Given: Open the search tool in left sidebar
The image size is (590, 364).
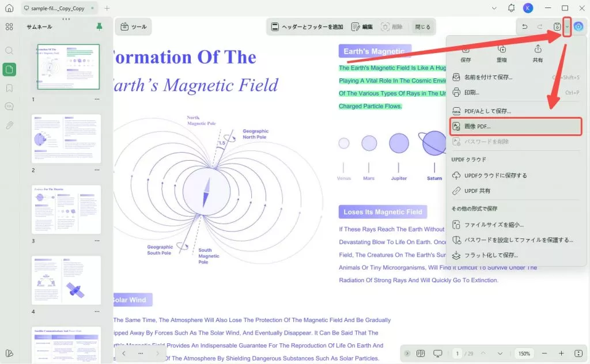Looking at the screenshot, I should (9, 50).
